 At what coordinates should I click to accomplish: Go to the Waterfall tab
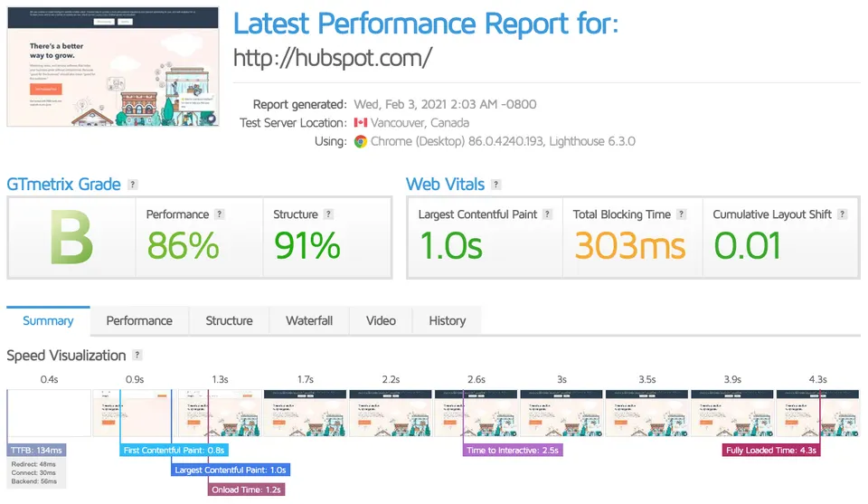[x=309, y=320]
